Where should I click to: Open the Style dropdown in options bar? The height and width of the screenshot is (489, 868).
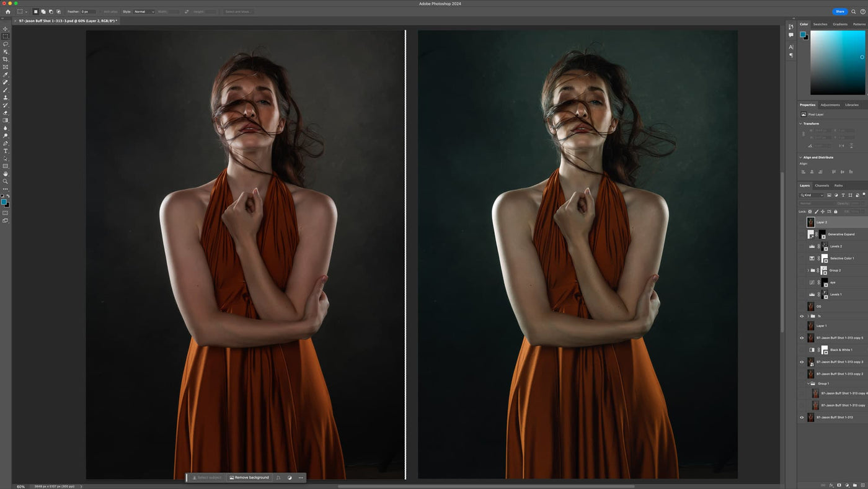[144, 11]
